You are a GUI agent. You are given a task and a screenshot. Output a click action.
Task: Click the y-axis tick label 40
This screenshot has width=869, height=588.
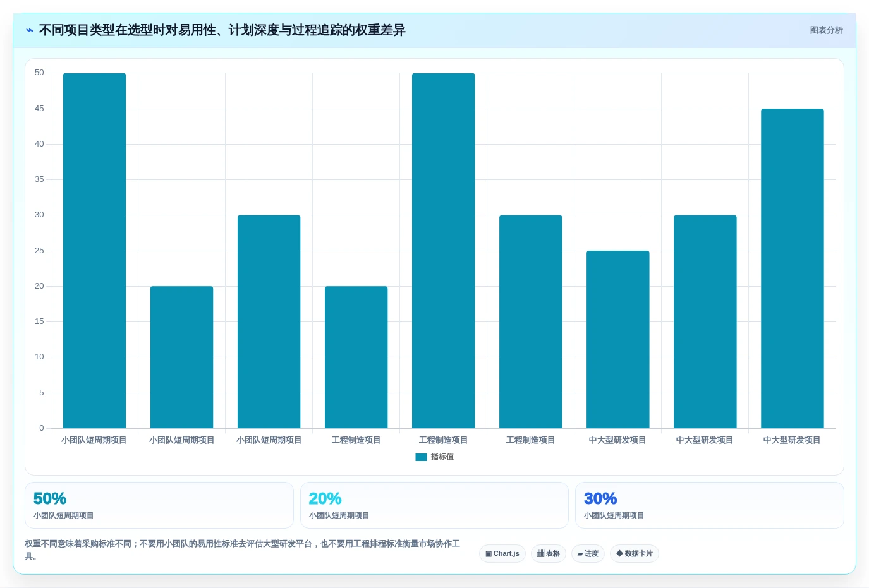(39, 144)
